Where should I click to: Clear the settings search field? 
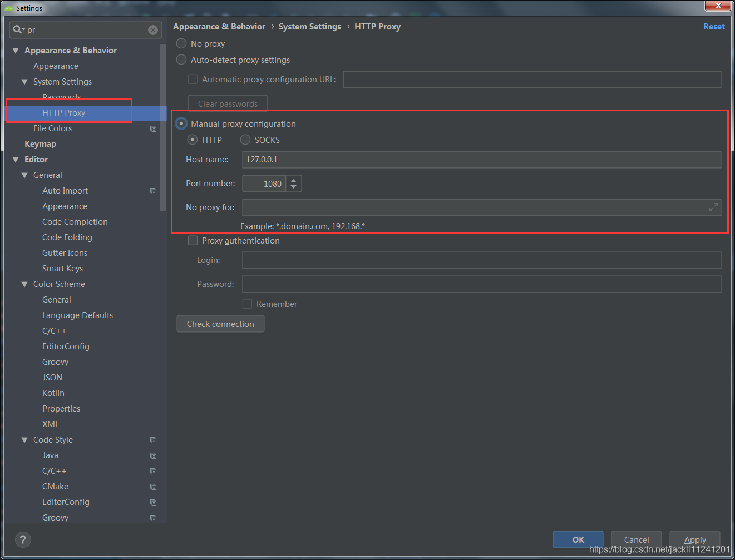pos(153,30)
